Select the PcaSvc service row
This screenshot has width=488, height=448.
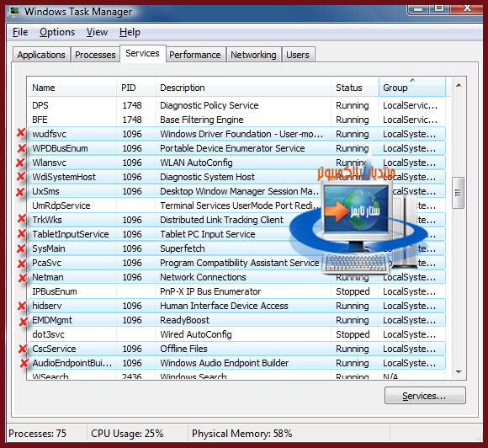236,263
